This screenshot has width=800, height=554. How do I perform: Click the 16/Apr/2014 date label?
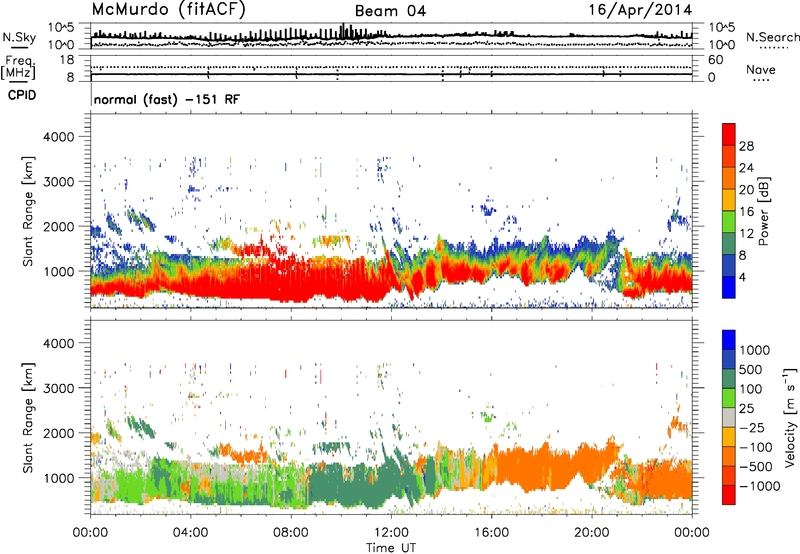pyautogui.click(x=640, y=10)
